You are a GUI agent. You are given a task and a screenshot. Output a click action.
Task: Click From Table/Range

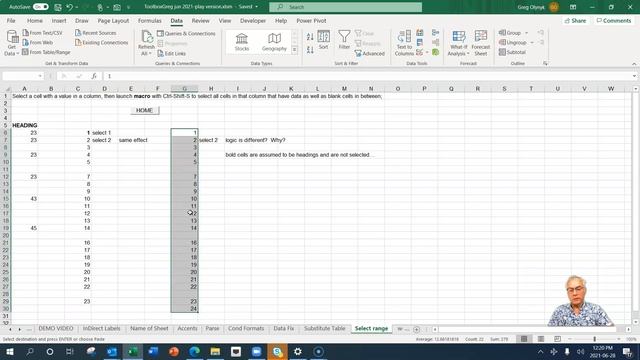pos(46,52)
